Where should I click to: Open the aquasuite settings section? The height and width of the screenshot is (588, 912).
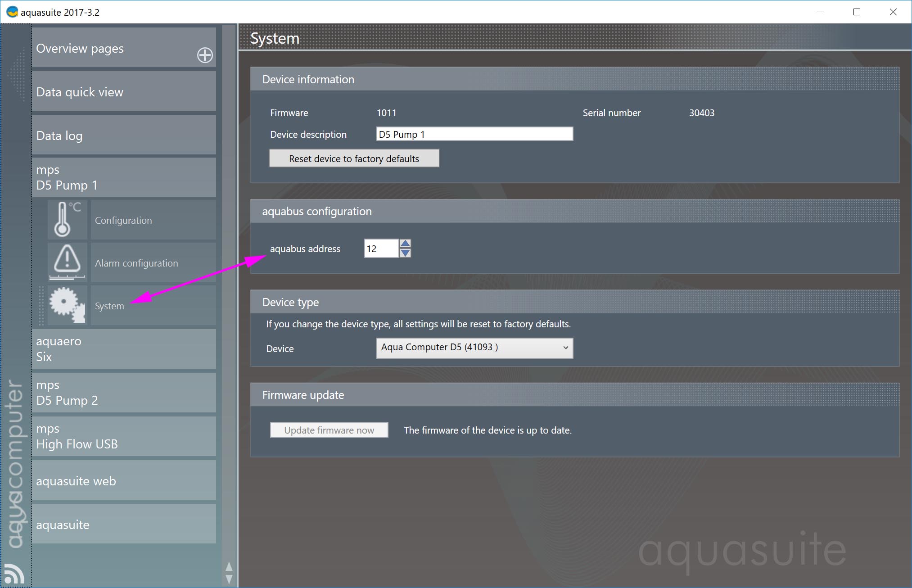(x=124, y=524)
